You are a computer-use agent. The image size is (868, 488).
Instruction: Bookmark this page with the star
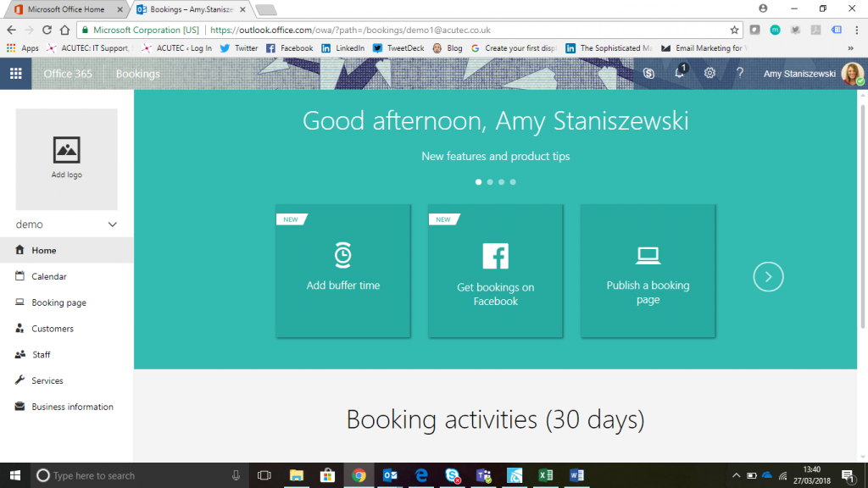pyautogui.click(x=734, y=30)
